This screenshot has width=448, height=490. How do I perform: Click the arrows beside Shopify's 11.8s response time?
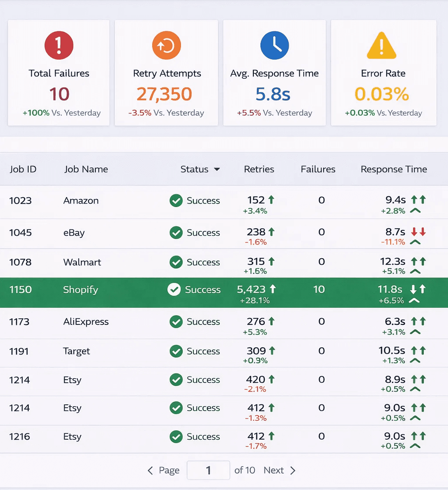(418, 289)
